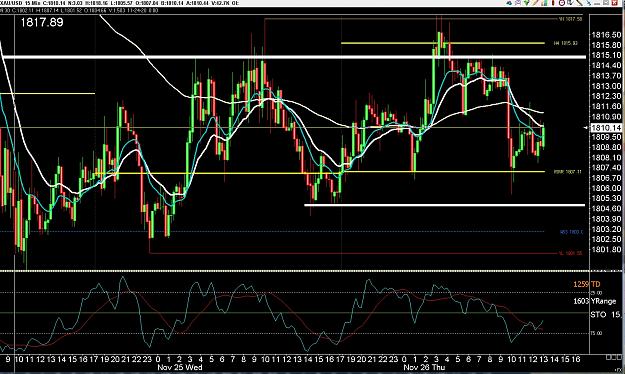Click the large 1817.89 price readout
Viewport: 625px width, 374px height.
point(42,22)
